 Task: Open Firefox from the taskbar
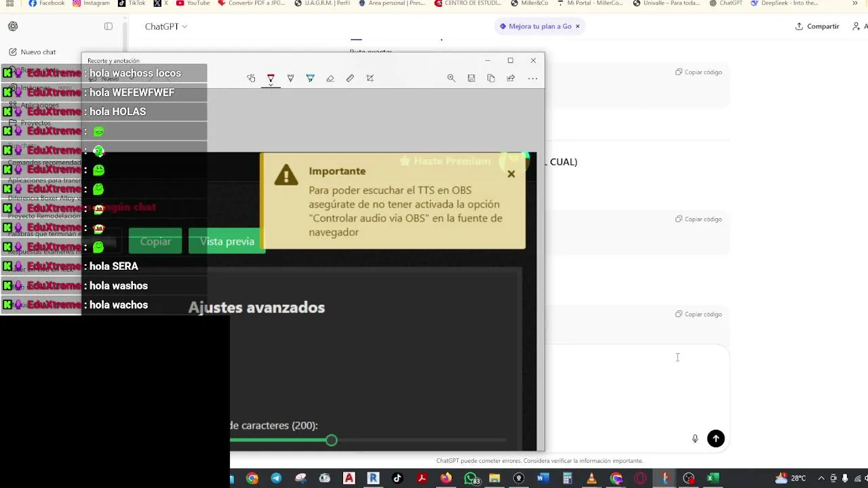point(446,479)
